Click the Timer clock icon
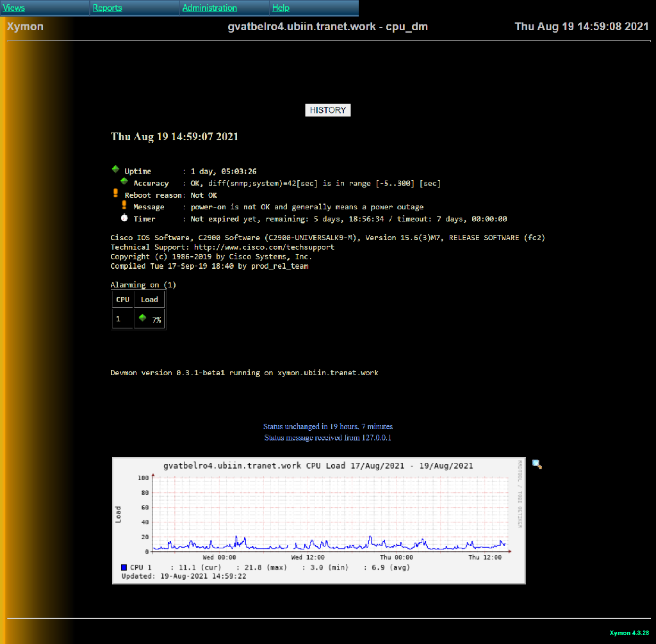Image resolution: width=656 pixels, height=644 pixels. coord(124,218)
